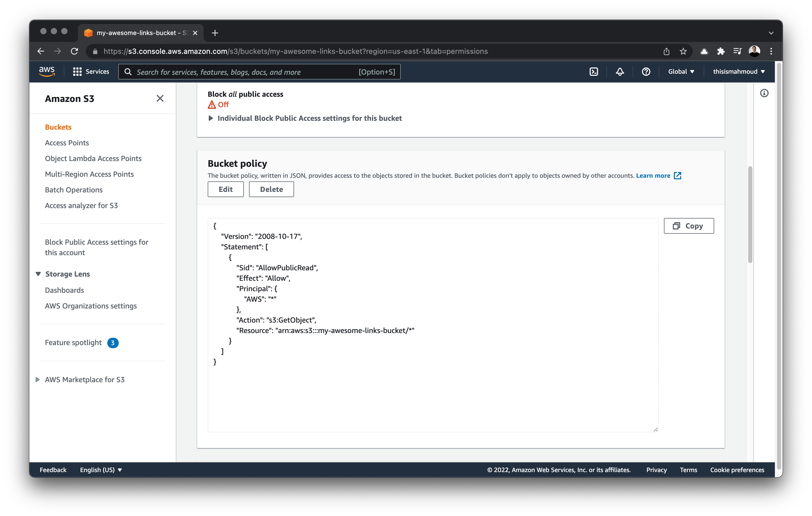Click the notifications bell icon
812x516 pixels.
point(620,72)
